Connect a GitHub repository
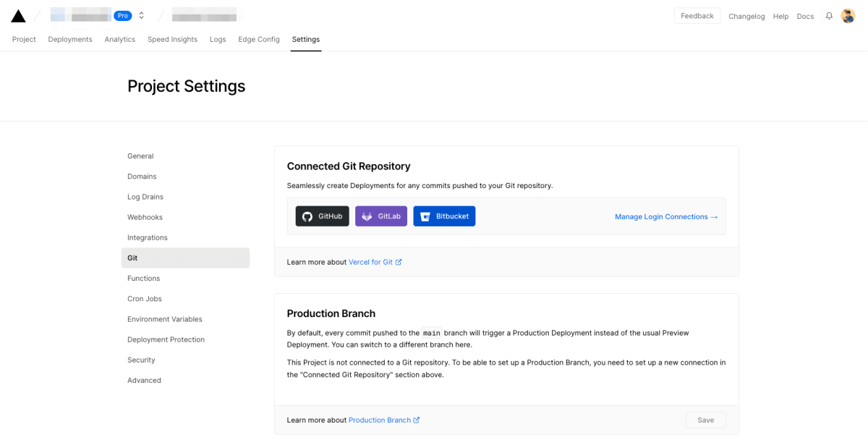The image size is (868, 445). point(322,216)
